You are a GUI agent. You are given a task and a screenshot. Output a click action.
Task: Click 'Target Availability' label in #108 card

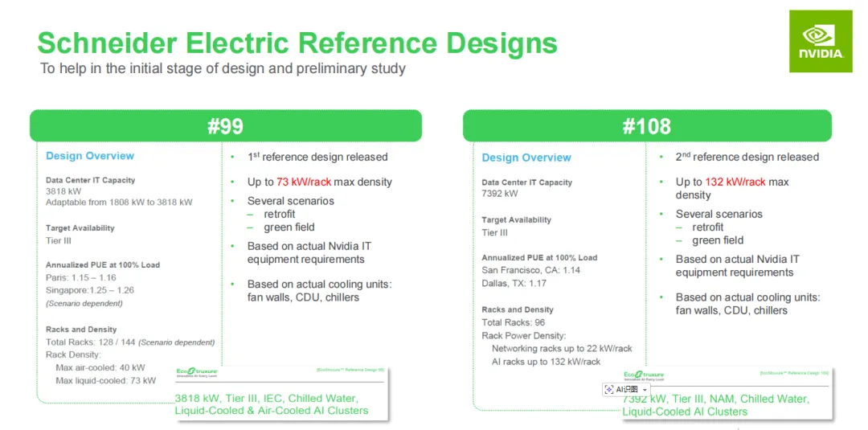click(x=516, y=219)
